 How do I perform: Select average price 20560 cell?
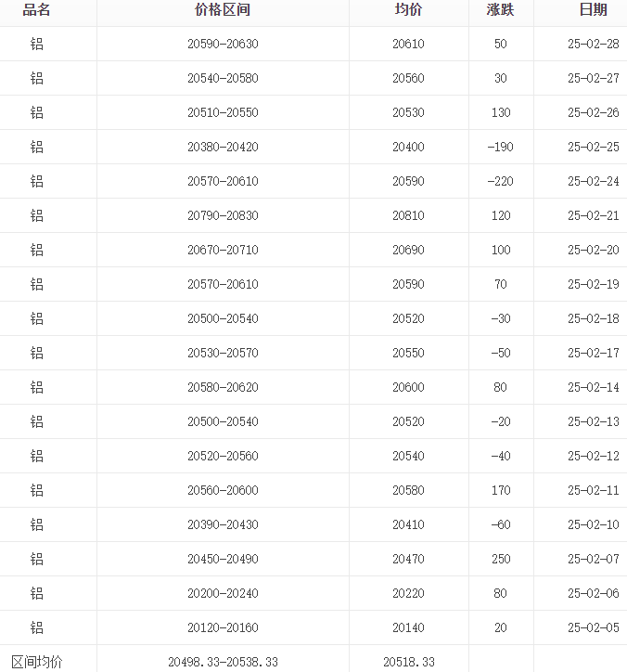click(x=408, y=79)
